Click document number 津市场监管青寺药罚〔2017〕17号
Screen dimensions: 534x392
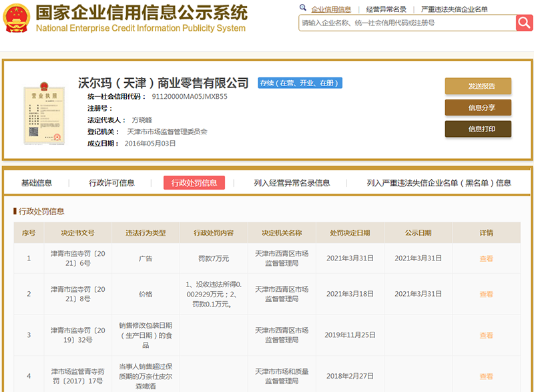78,377
